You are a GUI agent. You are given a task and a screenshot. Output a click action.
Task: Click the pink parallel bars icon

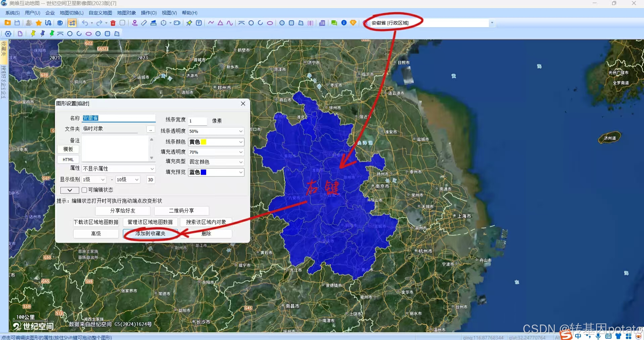(x=310, y=23)
